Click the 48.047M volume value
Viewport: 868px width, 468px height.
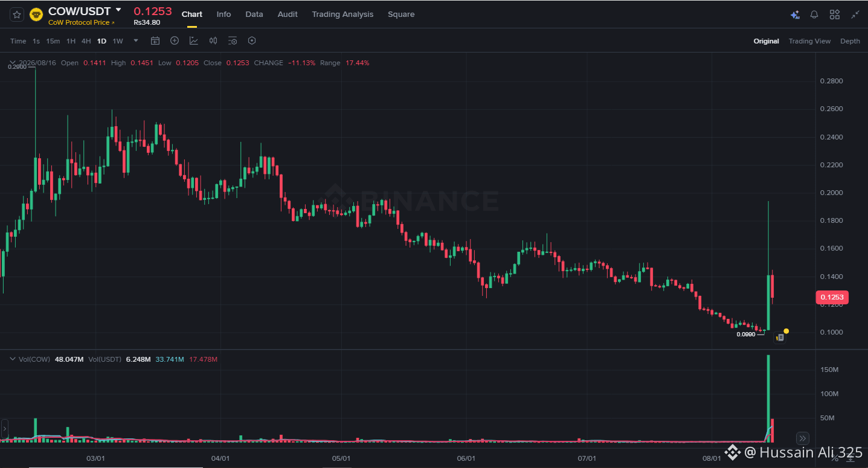(69, 359)
